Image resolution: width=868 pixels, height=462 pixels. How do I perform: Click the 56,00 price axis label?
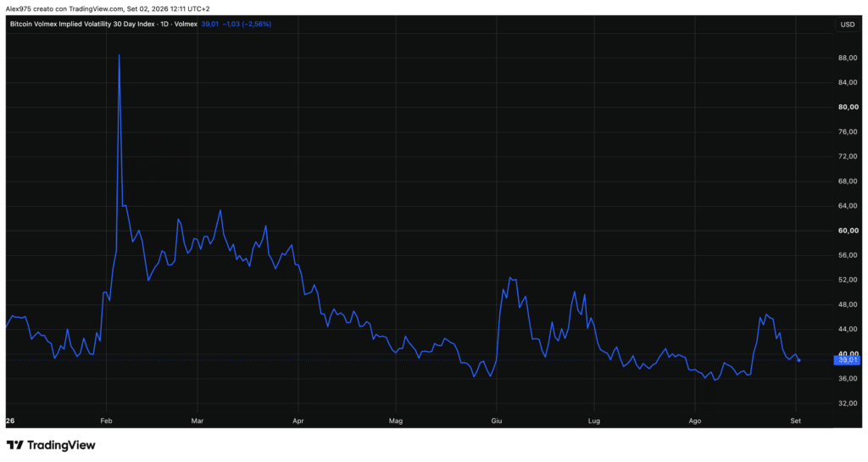848,255
